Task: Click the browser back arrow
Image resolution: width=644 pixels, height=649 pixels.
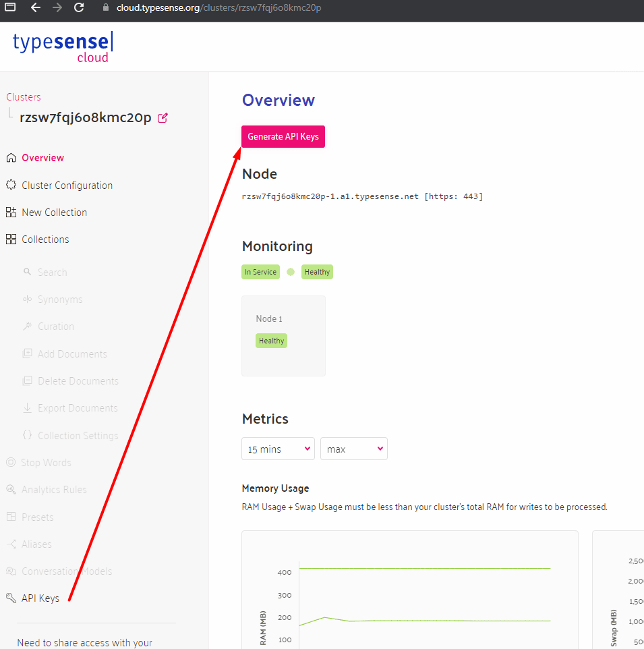Action: [x=36, y=7]
